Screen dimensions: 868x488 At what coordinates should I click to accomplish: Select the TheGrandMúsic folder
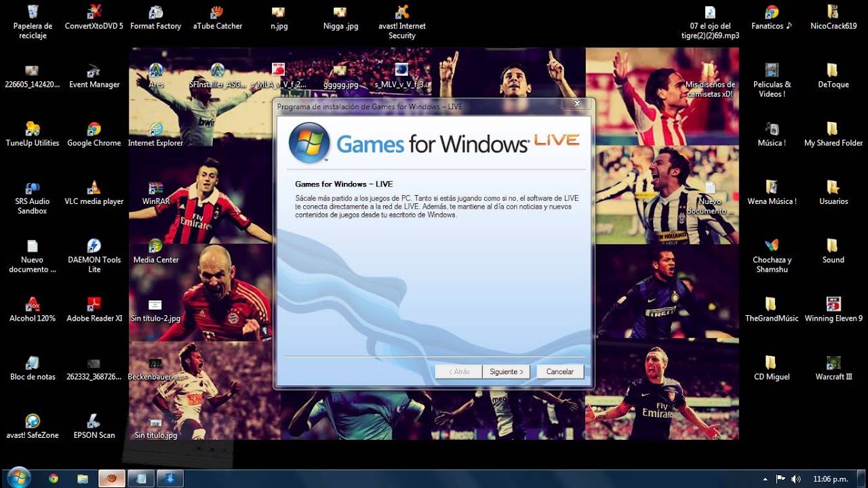(772, 310)
